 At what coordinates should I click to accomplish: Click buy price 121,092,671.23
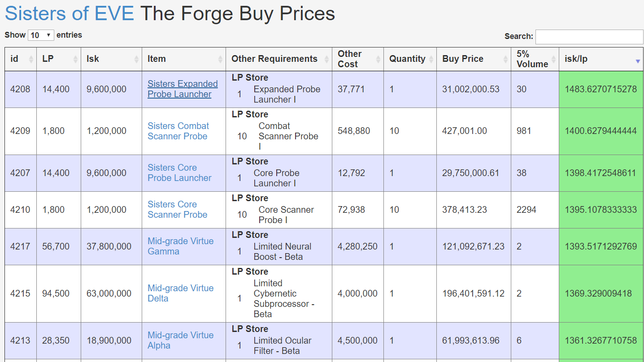(x=473, y=246)
